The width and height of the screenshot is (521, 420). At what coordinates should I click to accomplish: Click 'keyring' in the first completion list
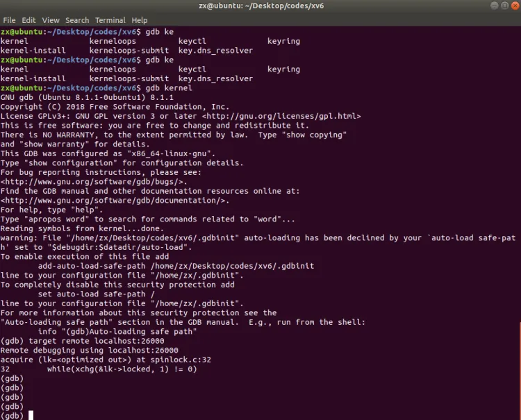(283, 41)
